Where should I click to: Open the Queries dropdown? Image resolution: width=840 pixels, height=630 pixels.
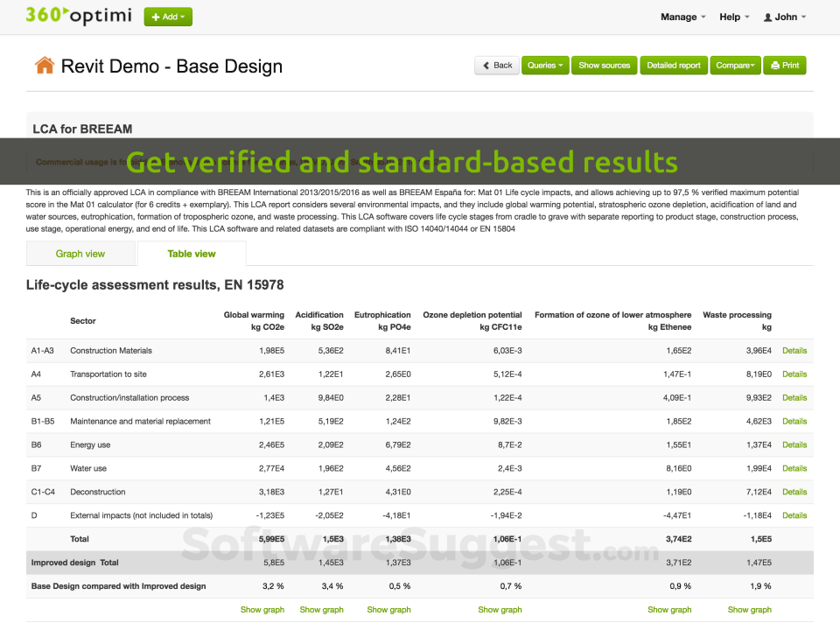(544, 65)
